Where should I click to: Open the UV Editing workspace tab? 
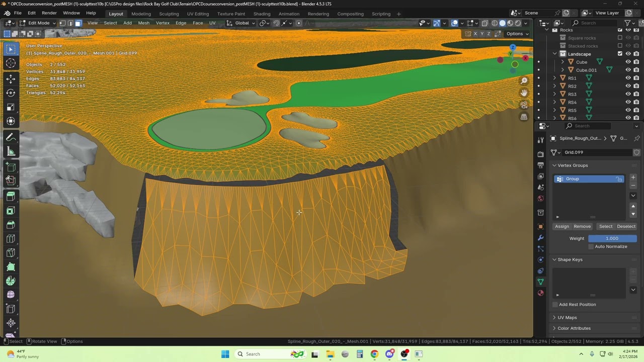click(198, 14)
